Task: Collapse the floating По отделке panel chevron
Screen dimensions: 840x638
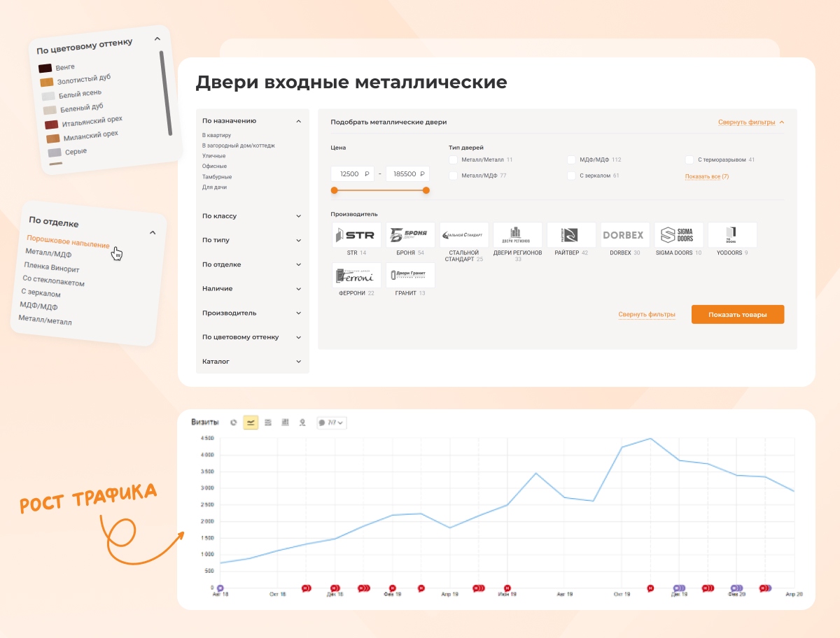Action: 153,233
